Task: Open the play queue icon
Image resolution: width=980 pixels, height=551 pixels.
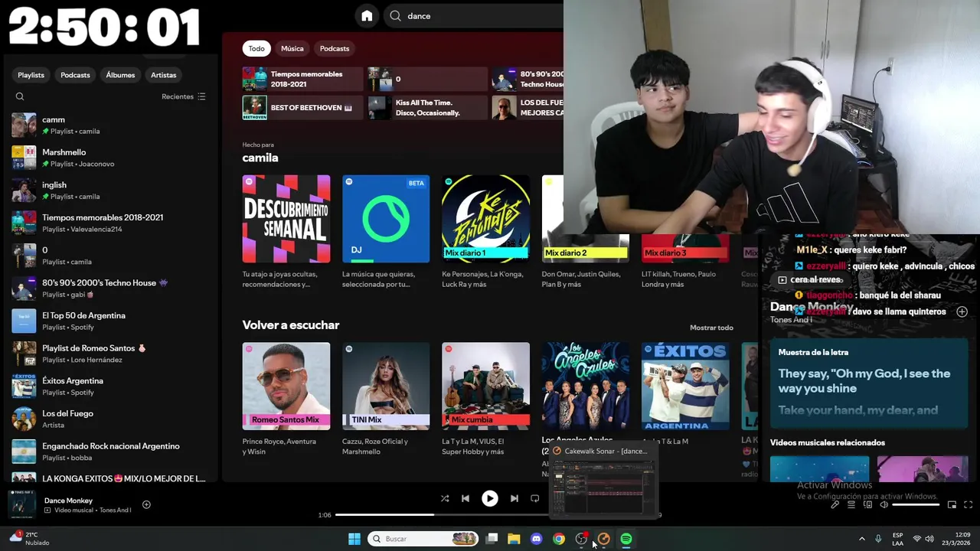Action: tap(851, 504)
